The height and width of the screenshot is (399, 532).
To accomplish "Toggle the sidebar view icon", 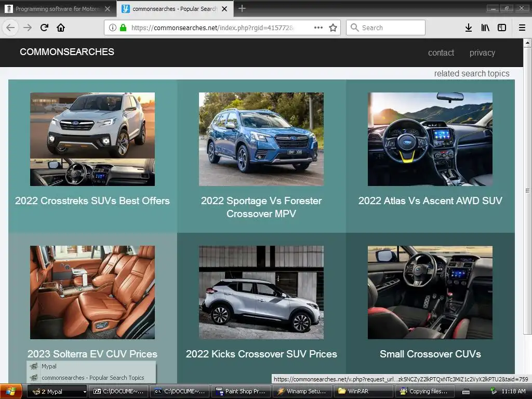I will click(x=502, y=28).
